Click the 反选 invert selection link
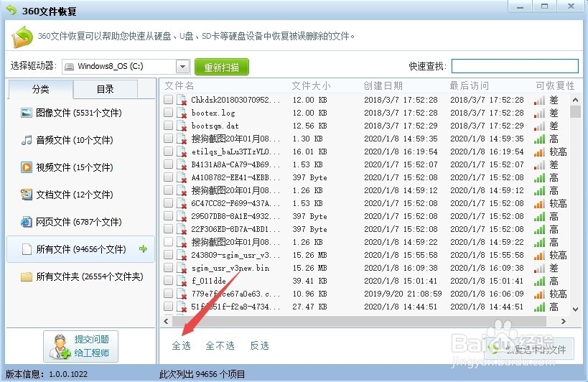This screenshot has height=382, width=588. click(x=259, y=345)
